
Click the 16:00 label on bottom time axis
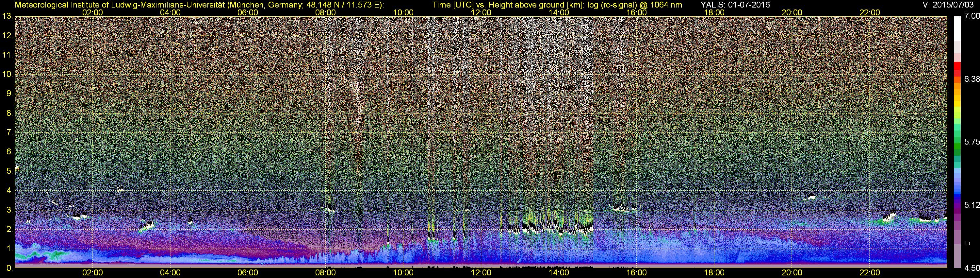(636, 273)
